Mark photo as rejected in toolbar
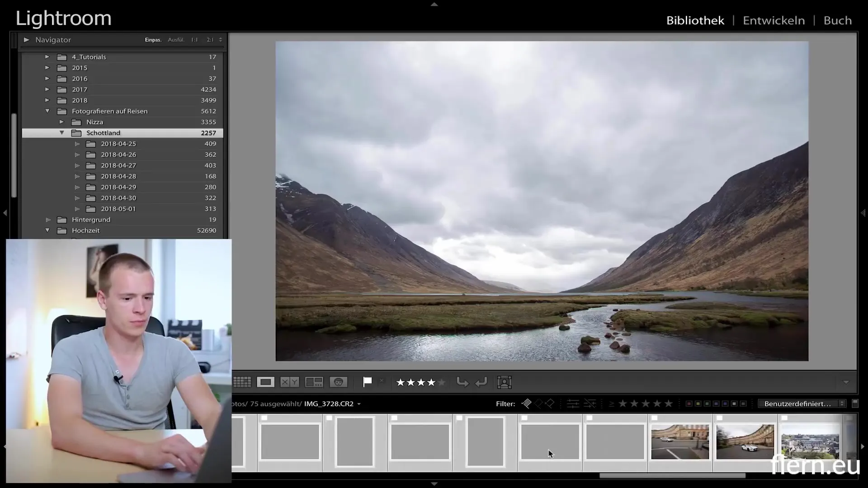 pos(382,381)
